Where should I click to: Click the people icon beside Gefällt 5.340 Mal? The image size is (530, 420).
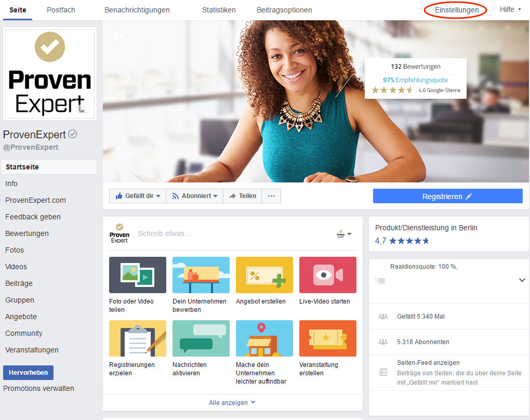click(383, 317)
